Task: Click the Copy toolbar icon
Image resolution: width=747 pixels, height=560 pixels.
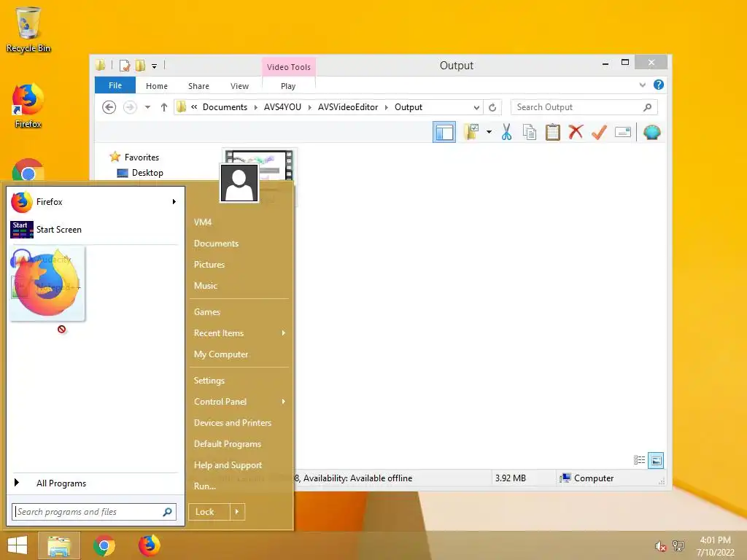Action: coord(530,132)
